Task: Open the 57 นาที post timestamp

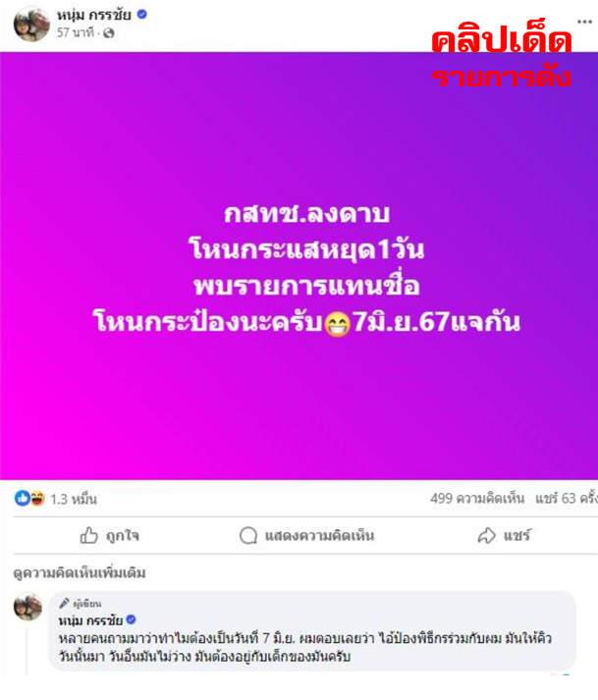Action: pyautogui.click(x=76, y=32)
